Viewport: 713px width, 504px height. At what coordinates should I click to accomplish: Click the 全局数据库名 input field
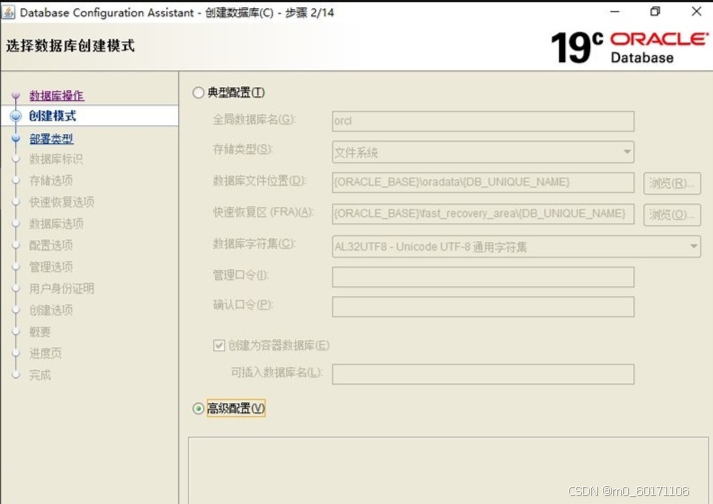pos(483,121)
